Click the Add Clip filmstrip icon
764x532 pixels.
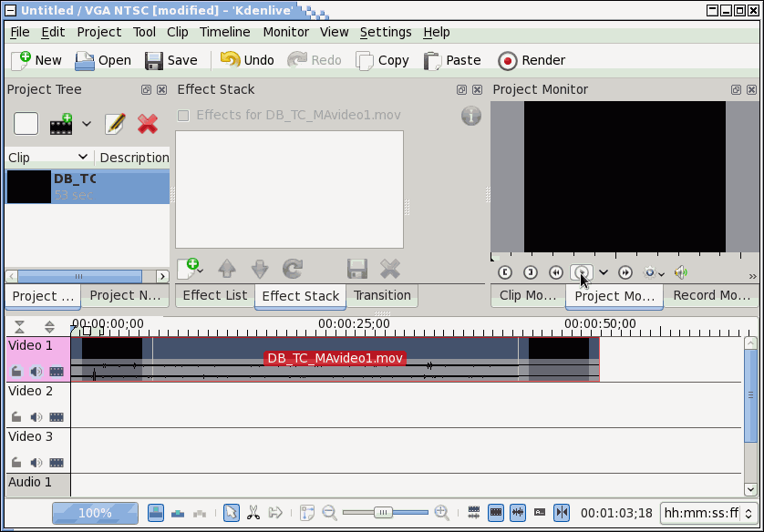point(61,124)
